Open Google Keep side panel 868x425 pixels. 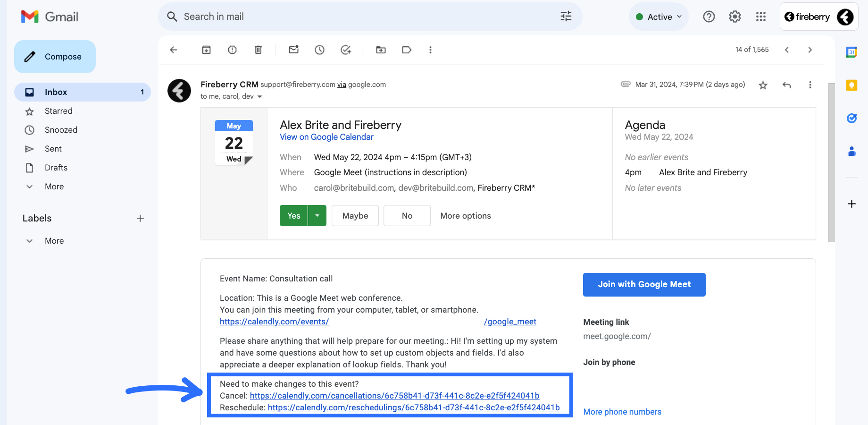click(x=851, y=85)
